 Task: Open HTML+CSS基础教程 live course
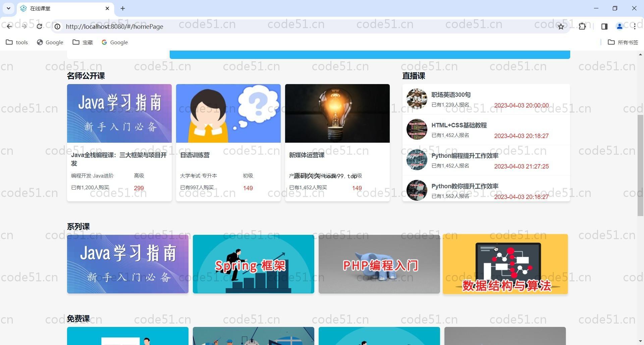tap(459, 125)
